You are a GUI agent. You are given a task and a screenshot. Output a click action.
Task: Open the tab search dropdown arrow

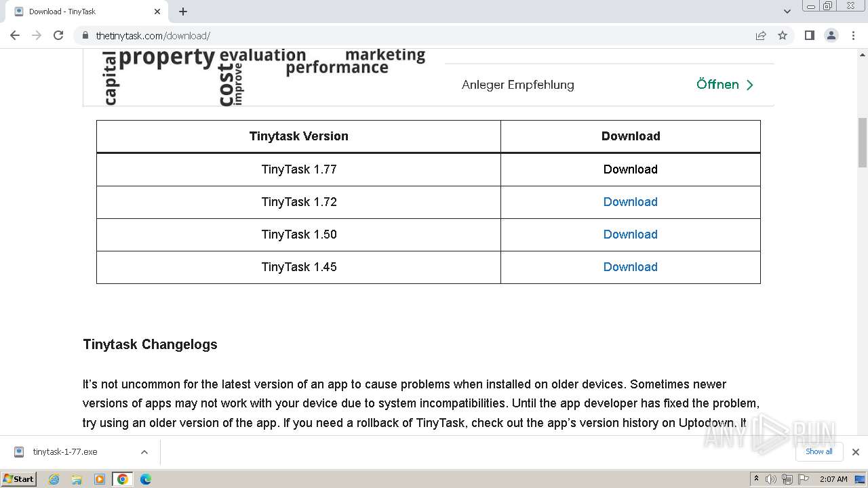(787, 12)
